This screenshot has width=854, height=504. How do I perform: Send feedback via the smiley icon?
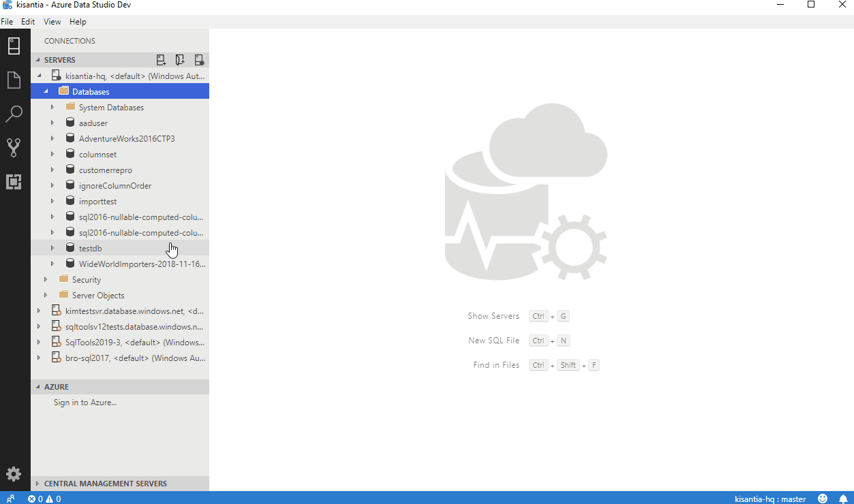pyautogui.click(x=822, y=499)
